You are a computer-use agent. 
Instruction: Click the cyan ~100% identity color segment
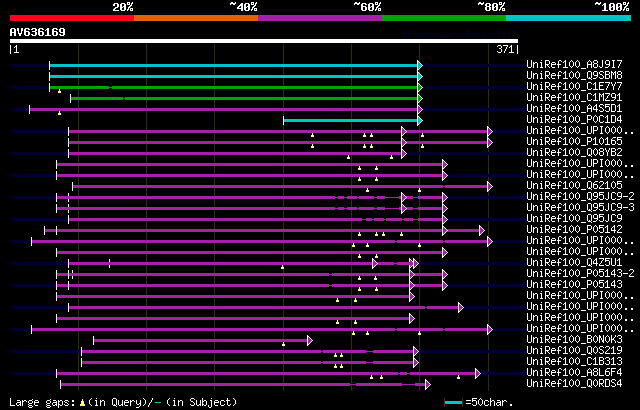pyautogui.click(x=569, y=18)
